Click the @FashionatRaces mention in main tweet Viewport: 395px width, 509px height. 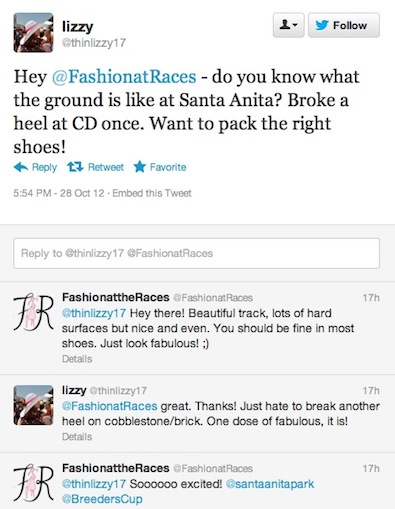(124, 77)
